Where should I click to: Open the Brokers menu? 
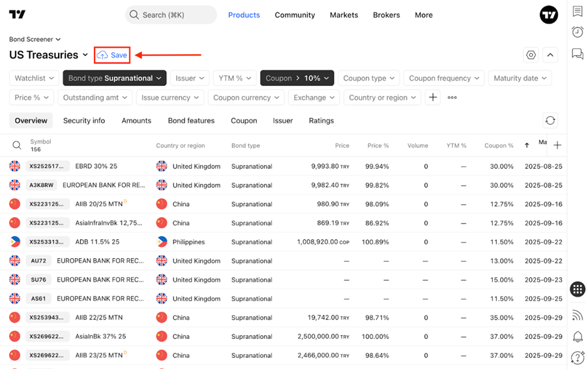387,15
